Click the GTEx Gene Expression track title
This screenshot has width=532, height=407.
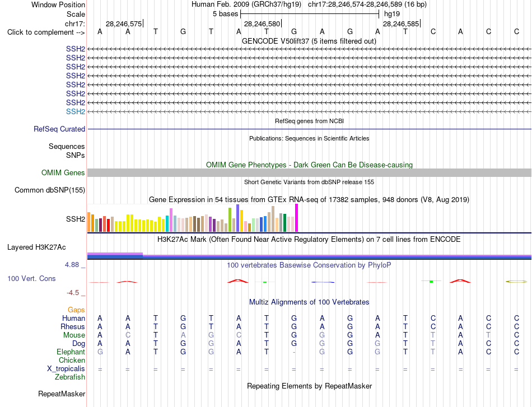tap(309, 199)
